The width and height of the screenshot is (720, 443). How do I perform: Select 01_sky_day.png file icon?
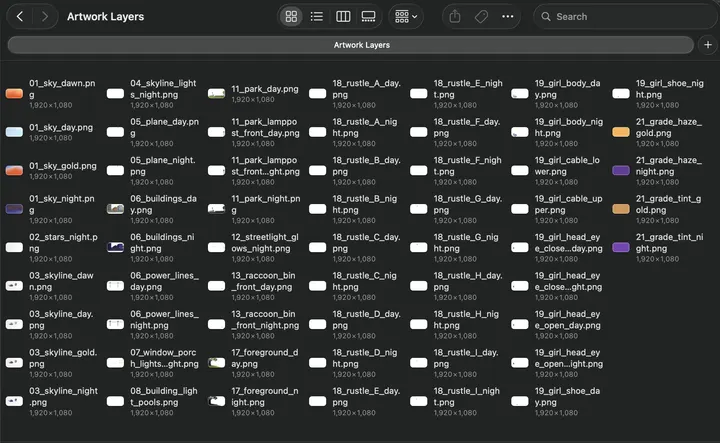[x=14, y=132]
